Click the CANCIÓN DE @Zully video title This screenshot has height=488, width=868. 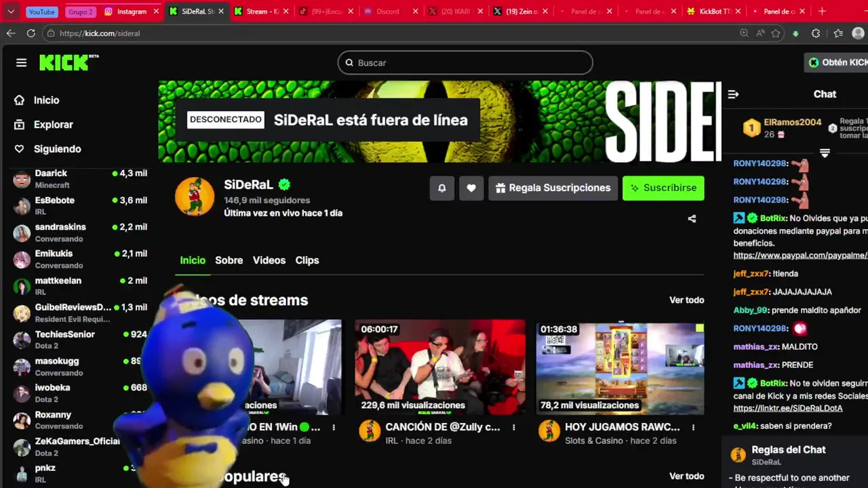442,427
